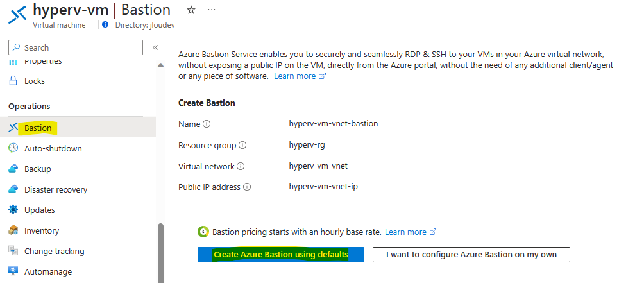
Task: Click the Create Bastion heading
Action: (x=207, y=103)
